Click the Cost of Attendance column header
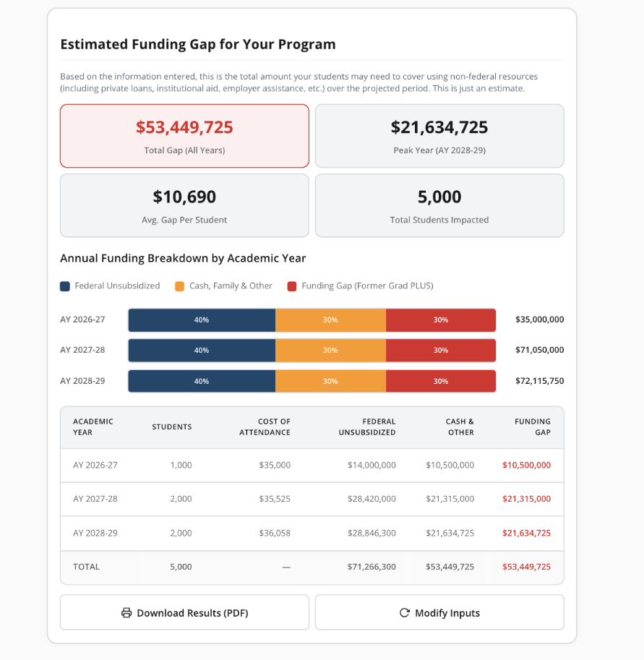644x660 pixels. 274,427
